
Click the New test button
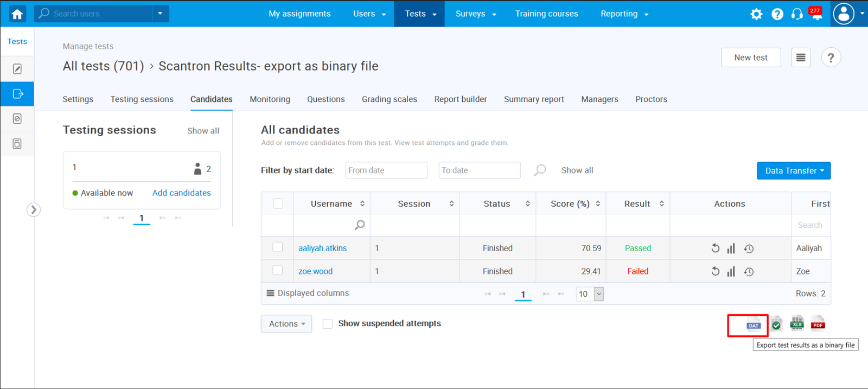click(751, 58)
